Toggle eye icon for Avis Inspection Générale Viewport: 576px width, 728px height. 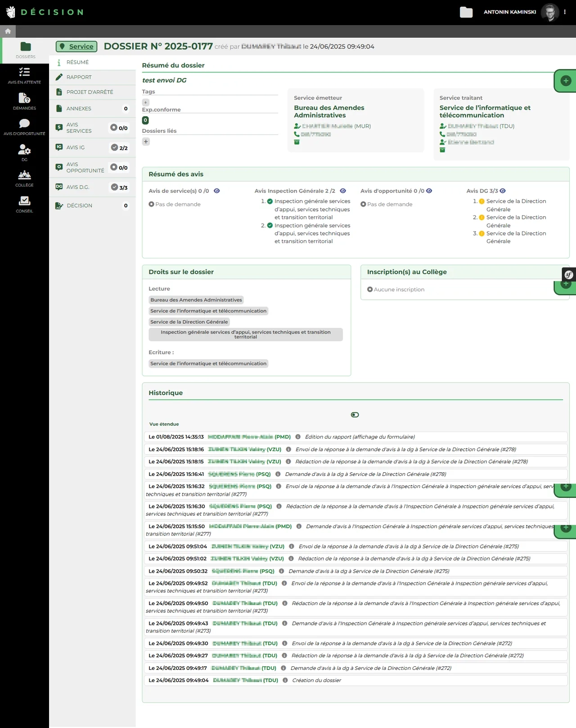pos(343,191)
